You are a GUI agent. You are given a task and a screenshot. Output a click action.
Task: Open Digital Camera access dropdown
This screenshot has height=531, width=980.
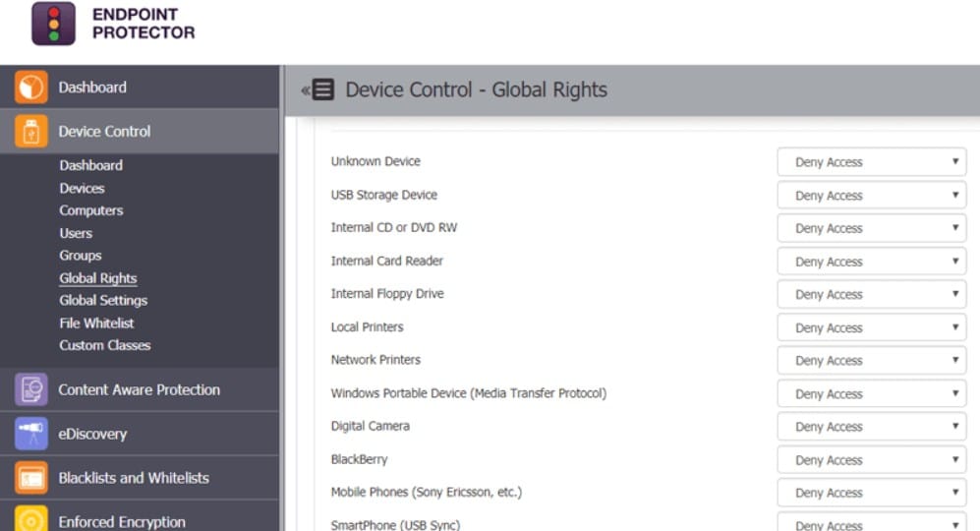point(872,427)
